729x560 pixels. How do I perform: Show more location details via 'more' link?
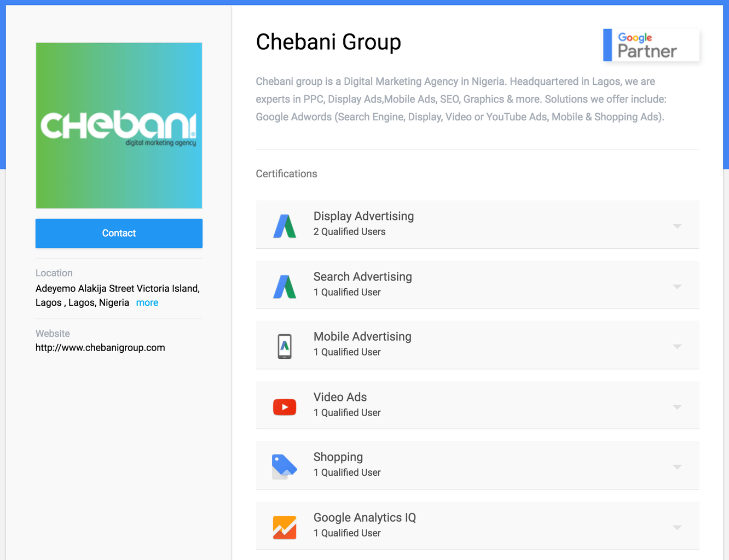[x=147, y=302]
